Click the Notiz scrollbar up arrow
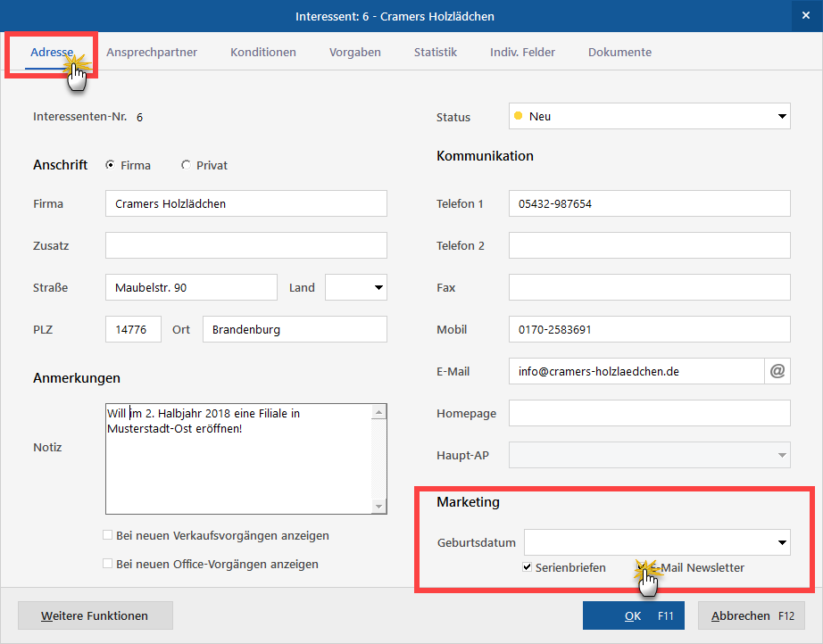Image resolution: width=823 pixels, height=644 pixels. pyautogui.click(x=379, y=412)
